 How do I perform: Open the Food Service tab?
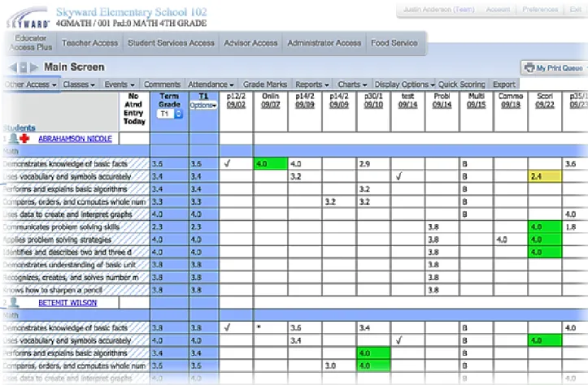pyautogui.click(x=394, y=43)
